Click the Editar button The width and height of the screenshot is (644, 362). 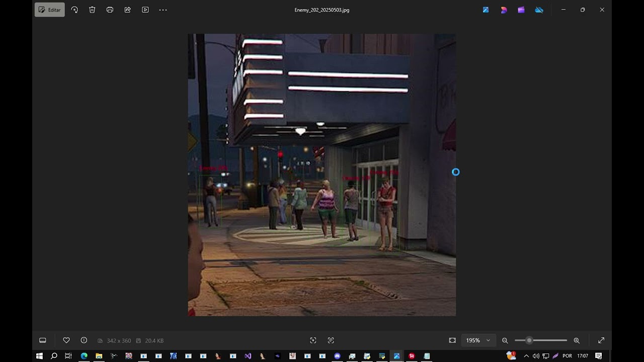(50, 10)
